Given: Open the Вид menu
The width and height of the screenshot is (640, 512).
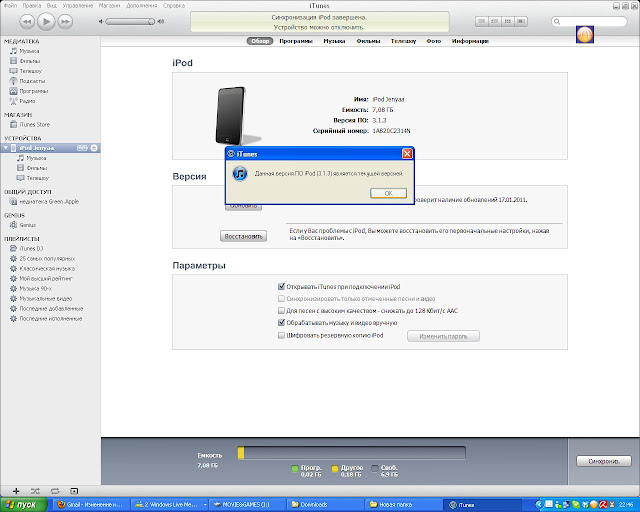Looking at the screenshot, I should pos(52,6).
